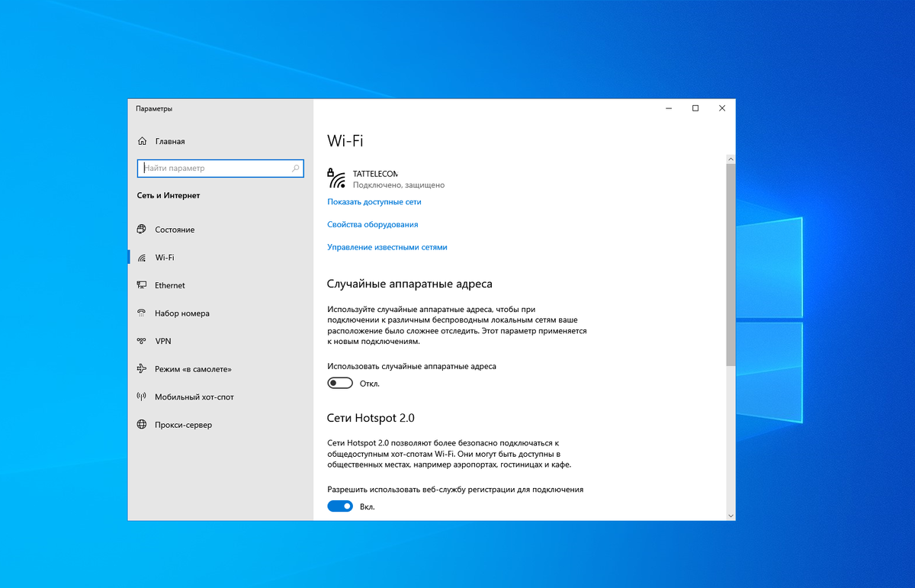Click Показать доступные сети link
This screenshot has width=915, height=588.
[374, 202]
